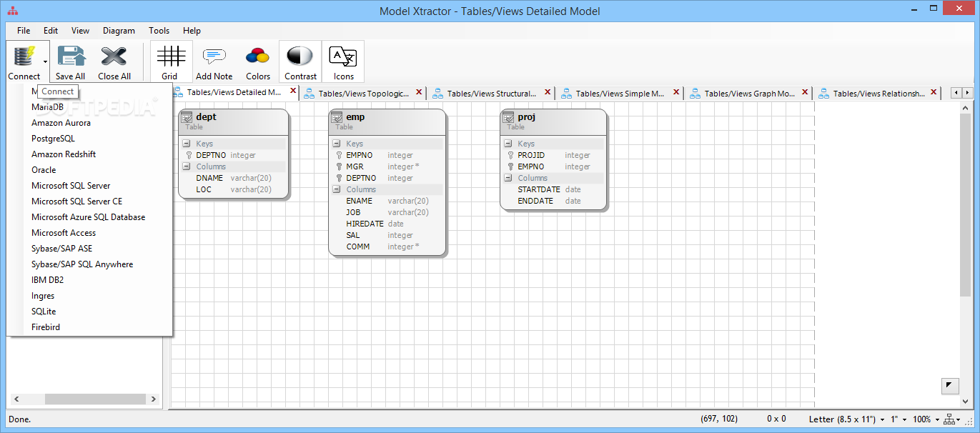Image resolution: width=980 pixels, height=433 pixels.
Task: Select Ingres from the list
Action: (89, 296)
